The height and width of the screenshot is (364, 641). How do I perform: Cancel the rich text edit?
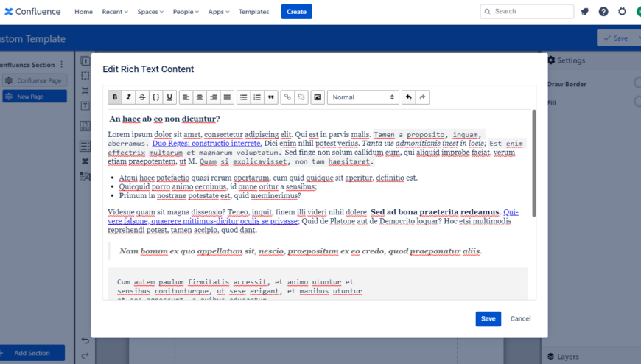[x=520, y=319]
